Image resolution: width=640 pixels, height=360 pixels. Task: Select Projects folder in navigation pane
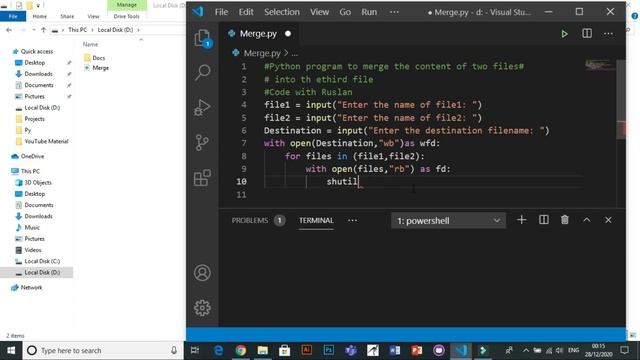[x=34, y=119]
